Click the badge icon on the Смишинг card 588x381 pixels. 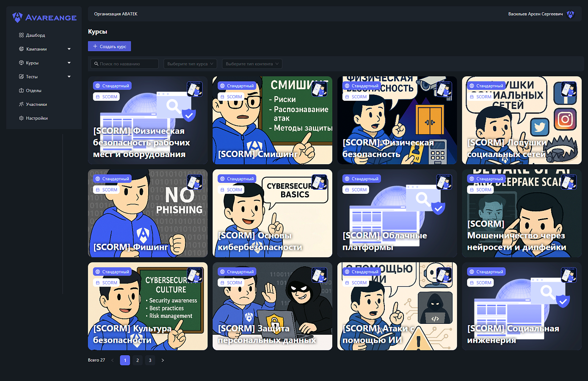click(x=319, y=89)
